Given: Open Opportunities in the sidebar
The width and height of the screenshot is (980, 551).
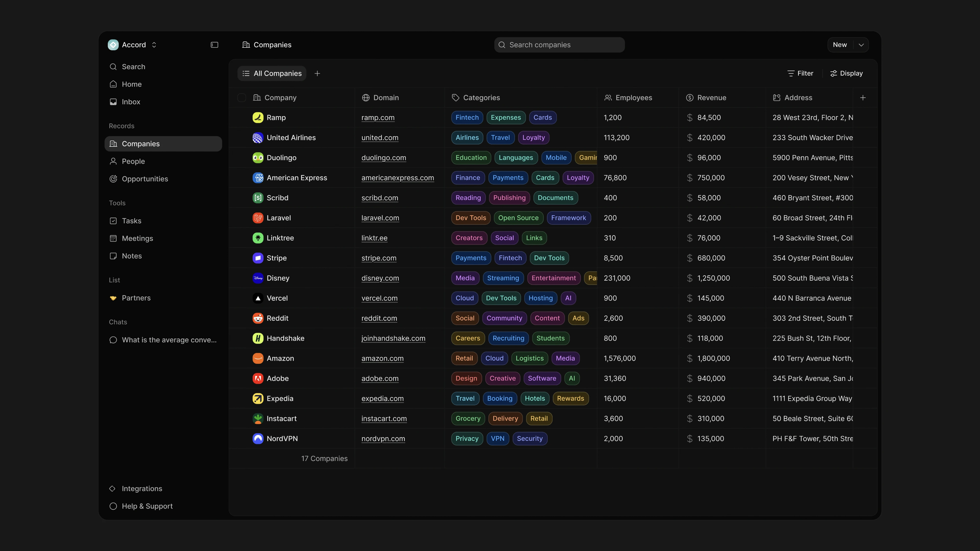Looking at the screenshot, I should (163, 179).
